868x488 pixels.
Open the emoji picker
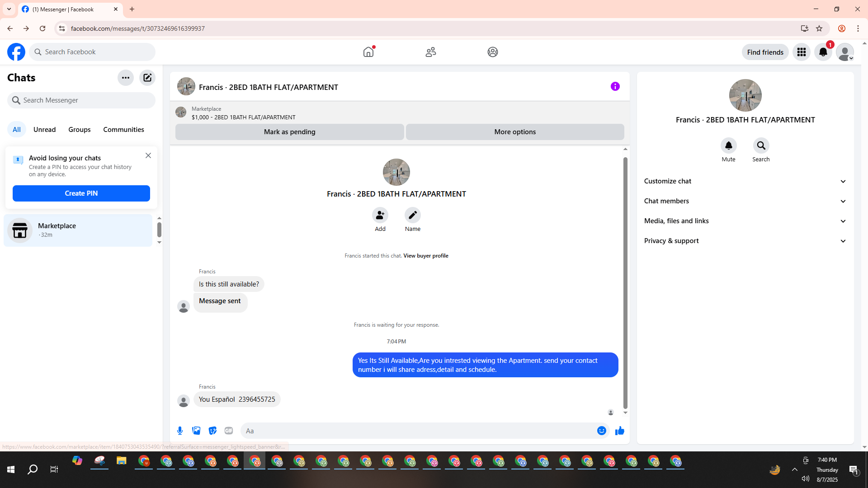pos(602,431)
